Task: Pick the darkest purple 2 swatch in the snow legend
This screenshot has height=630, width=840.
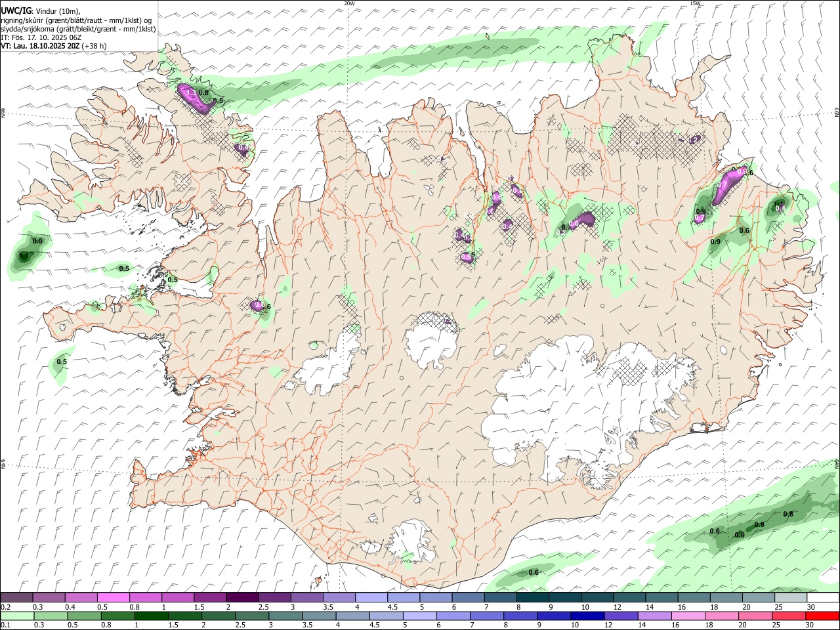Action: point(242,598)
